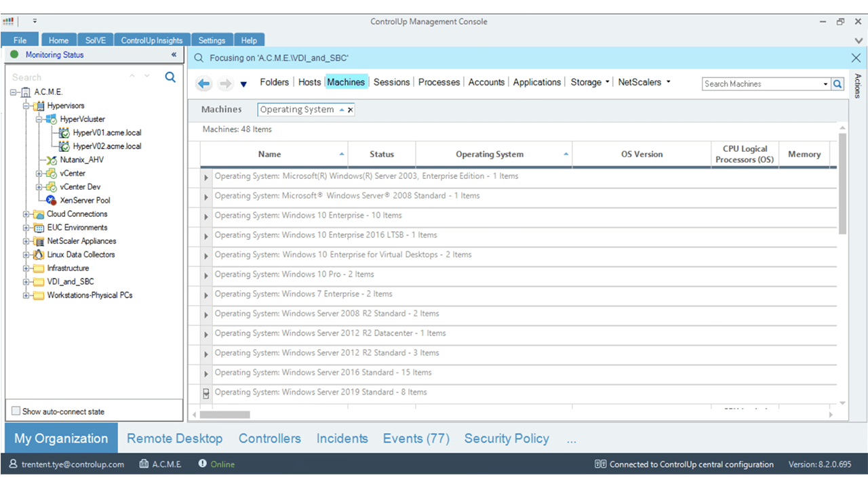This screenshot has width=868, height=488.
Task: Remove the Operating System grouping chip
Action: (x=350, y=108)
